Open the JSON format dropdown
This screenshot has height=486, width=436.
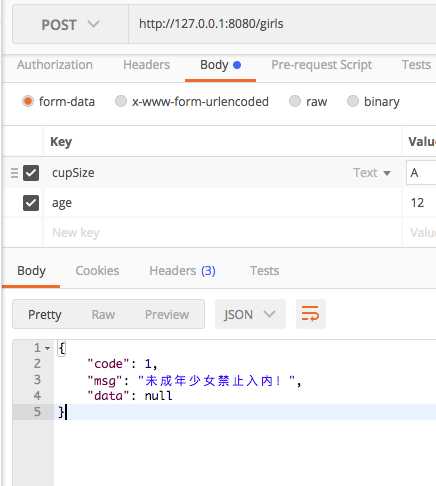[x=250, y=314]
